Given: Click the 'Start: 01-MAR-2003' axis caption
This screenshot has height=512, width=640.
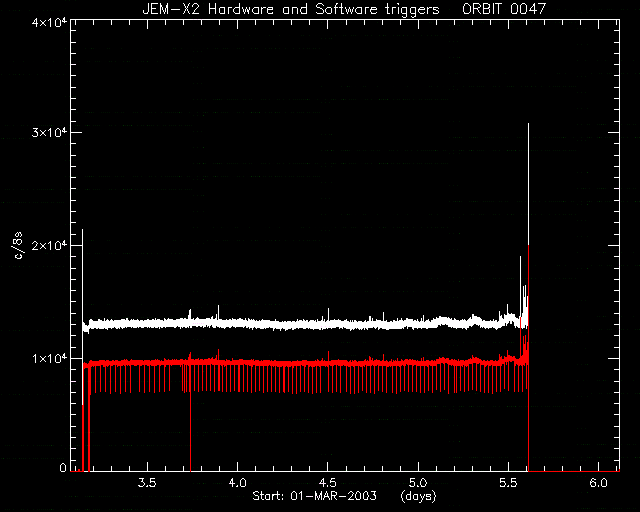Looking at the screenshot, I should pos(314,496).
